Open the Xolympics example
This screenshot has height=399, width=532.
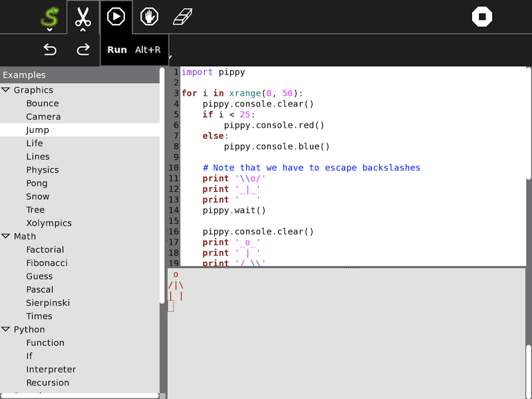pos(49,223)
